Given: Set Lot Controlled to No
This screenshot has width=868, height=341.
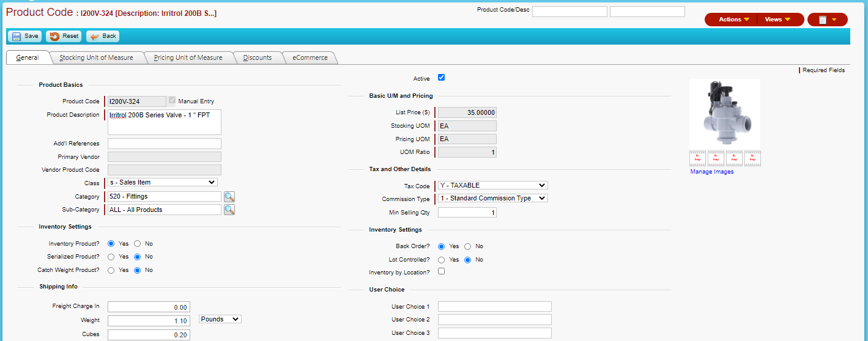Looking at the screenshot, I should tap(468, 260).
